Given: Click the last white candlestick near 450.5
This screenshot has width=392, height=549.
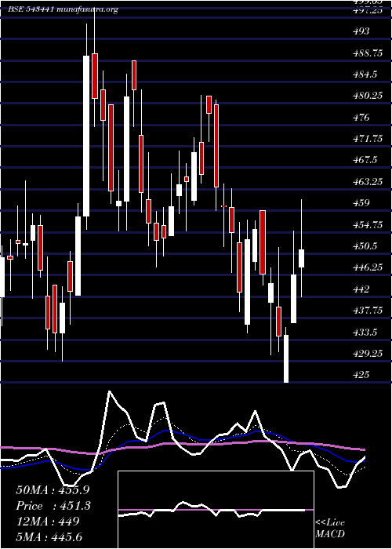Looking at the screenshot, I should click(301, 258).
